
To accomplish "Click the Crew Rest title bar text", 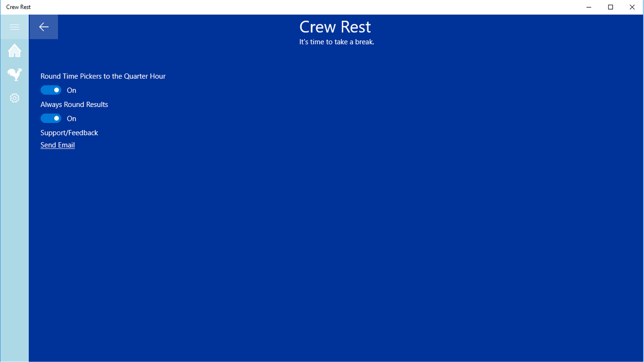I will tap(18, 6).
